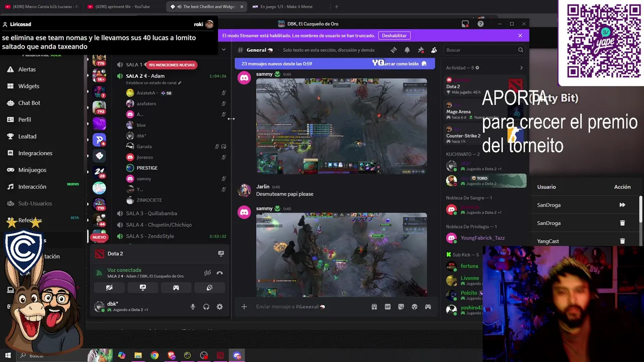The width and height of the screenshot is (644, 362).
Task: Open pinned messages in Discord header
Action: pos(421,50)
